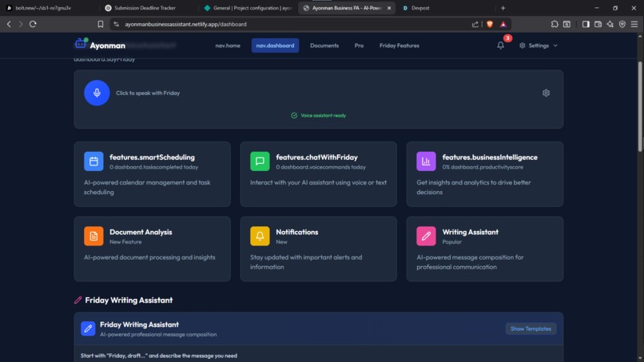Image resolution: width=644 pixels, height=362 pixels.
Task: Click the orange Document Analysis icon
Action: pos(93,237)
